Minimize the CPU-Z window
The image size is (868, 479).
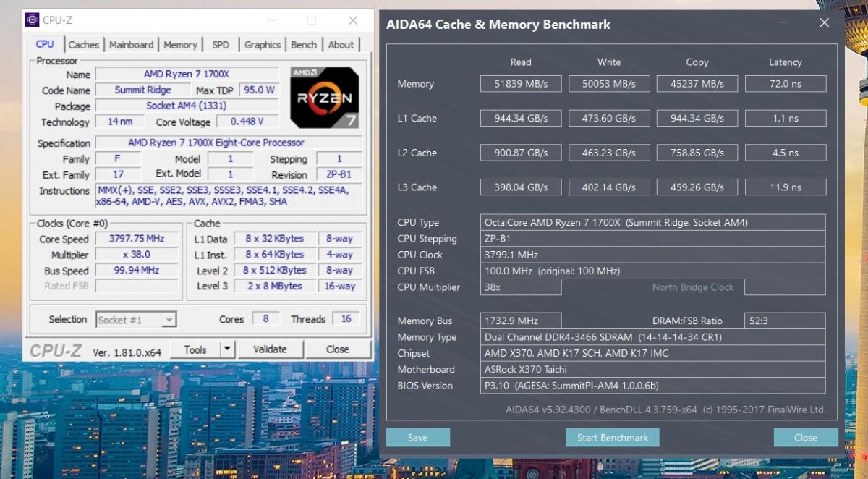(x=270, y=20)
